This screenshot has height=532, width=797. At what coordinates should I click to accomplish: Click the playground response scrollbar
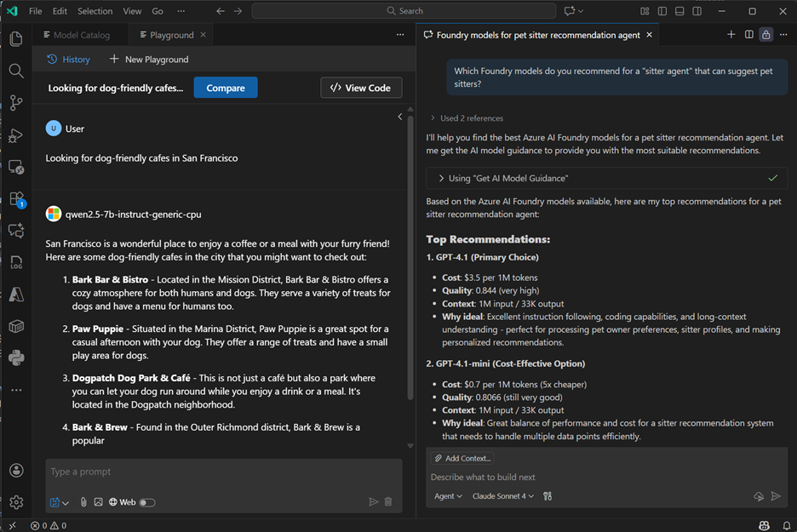click(x=410, y=259)
